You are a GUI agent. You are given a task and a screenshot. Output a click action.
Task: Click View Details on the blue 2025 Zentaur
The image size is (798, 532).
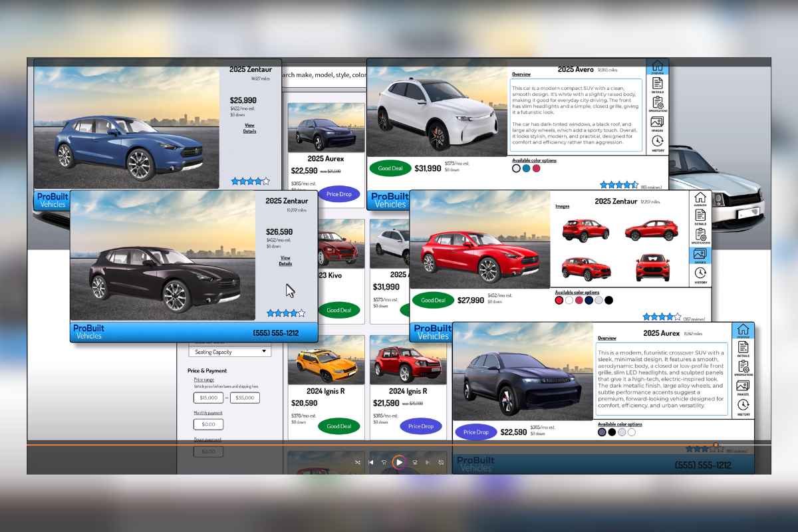coord(249,128)
